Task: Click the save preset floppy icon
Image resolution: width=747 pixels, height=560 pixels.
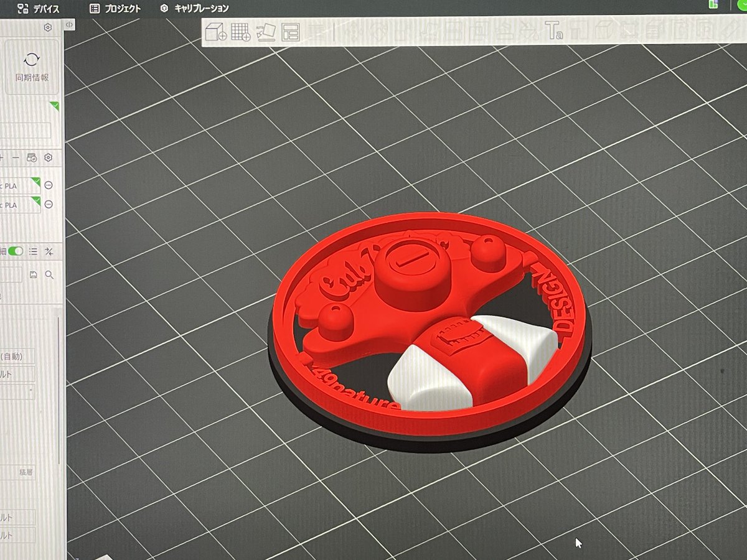Action: point(34,274)
